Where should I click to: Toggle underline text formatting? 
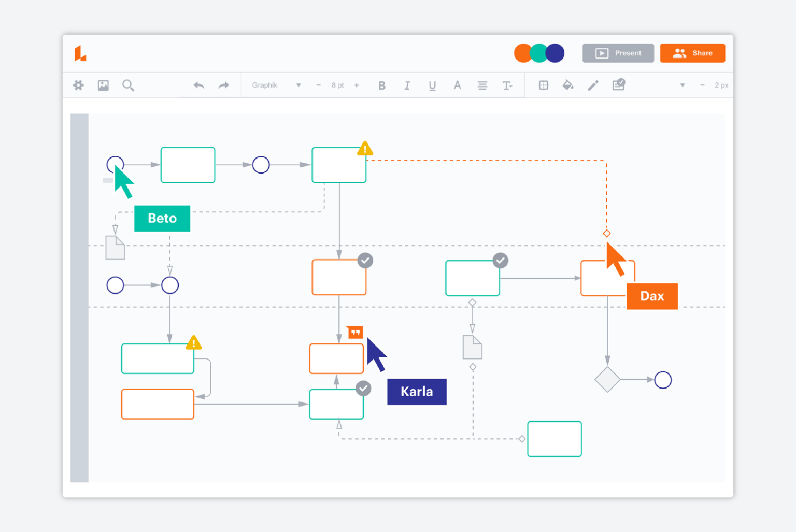432,85
